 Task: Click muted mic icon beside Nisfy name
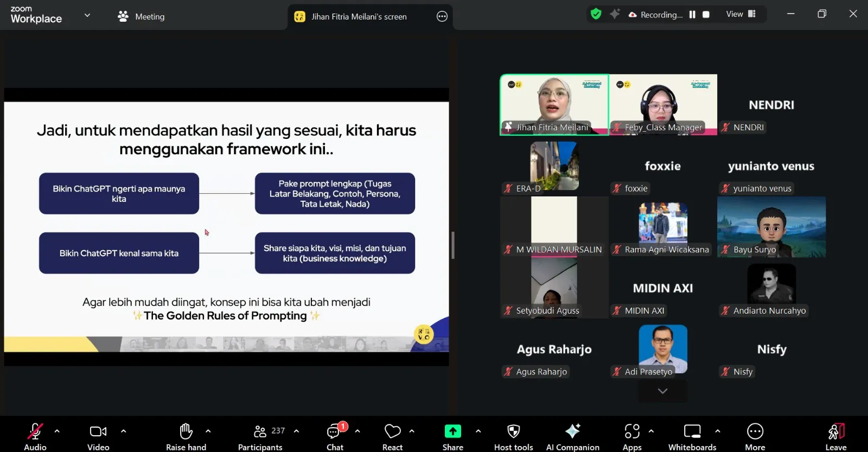(x=725, y=372)
